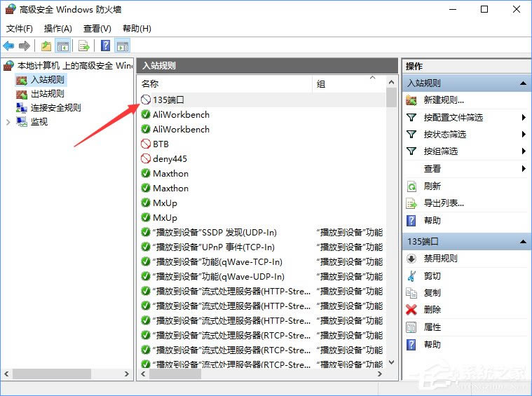Click the Forward arrow toolbar icon
This screenshot has height=396, width=532.
click(24, 46)
